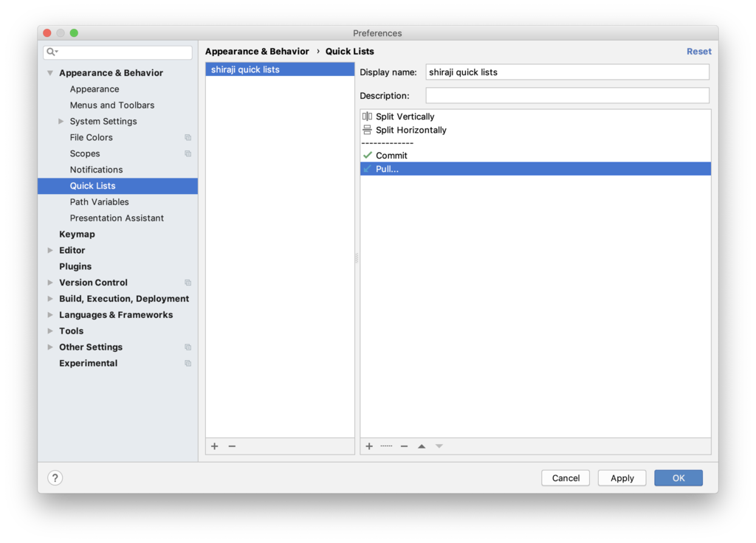This screenshot has width=756, height=543.
Task: Expand the Tools section
Action: pos(50,331)
